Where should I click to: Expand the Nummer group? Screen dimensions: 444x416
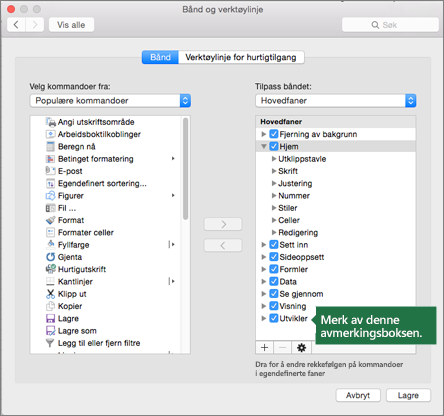tap(274, 196)
